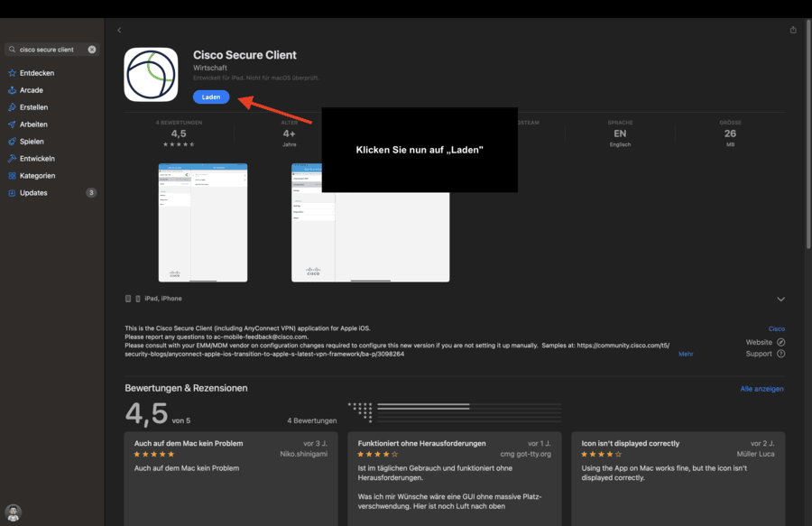The width and height of the screenshot is (812, 526).
Task: Click the iPhone device icon
Action: click(138, 299)
